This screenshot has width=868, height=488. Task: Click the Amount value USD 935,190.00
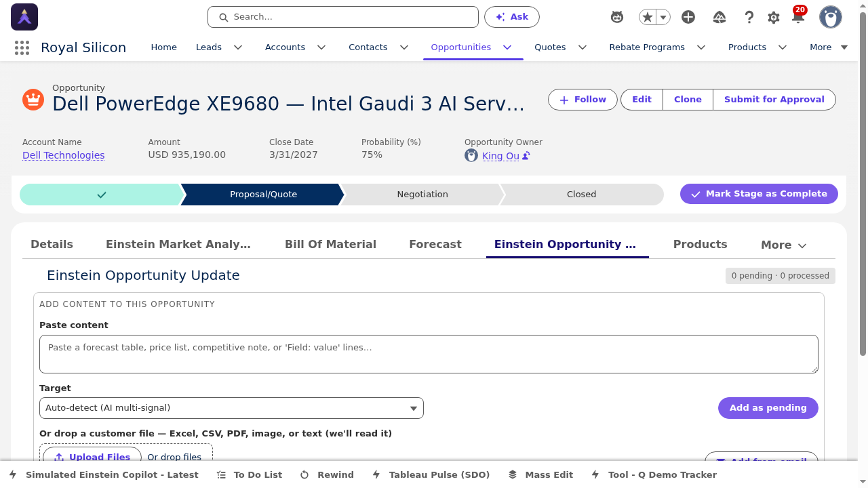[x=187, y=155]
